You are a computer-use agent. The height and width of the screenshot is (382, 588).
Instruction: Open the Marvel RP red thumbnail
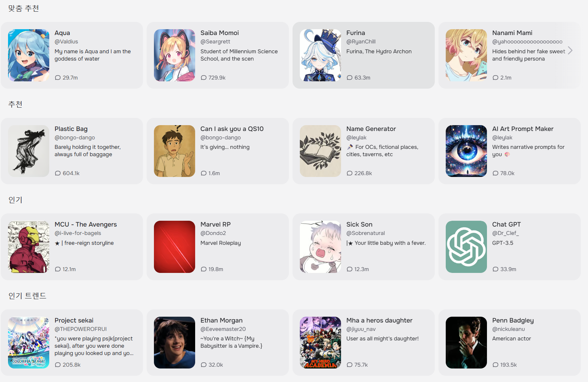(174, 247)
